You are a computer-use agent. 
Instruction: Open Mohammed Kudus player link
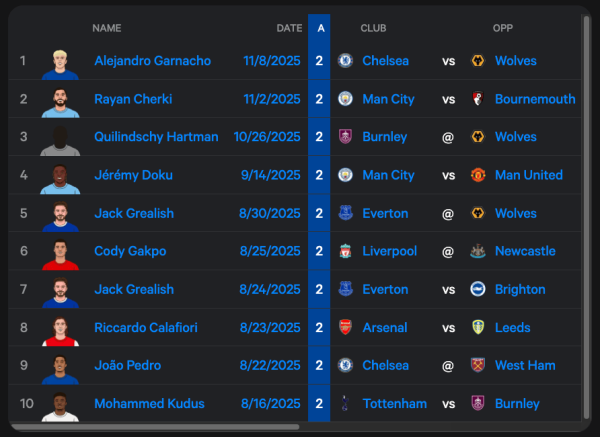pos(149,403)
